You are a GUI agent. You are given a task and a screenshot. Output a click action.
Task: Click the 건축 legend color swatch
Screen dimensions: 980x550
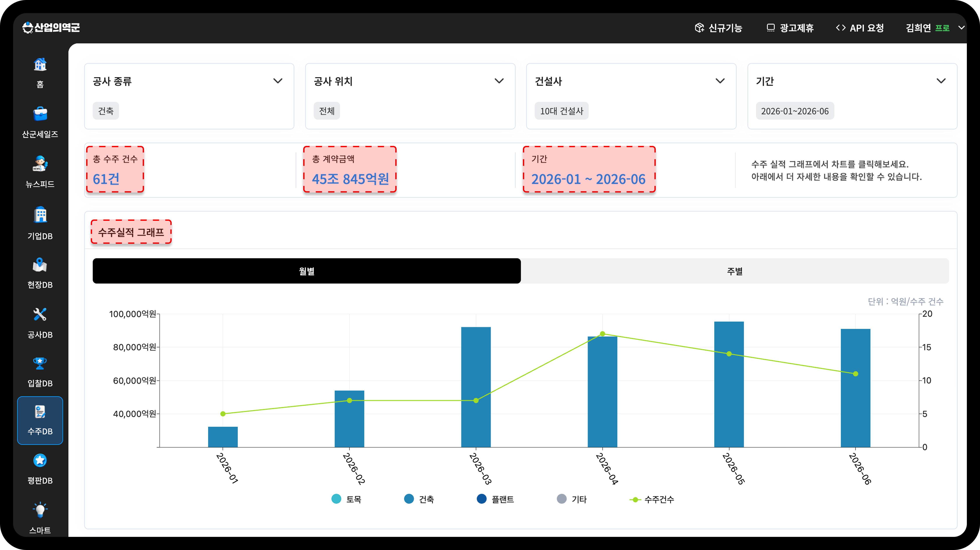tap(409, 499)
